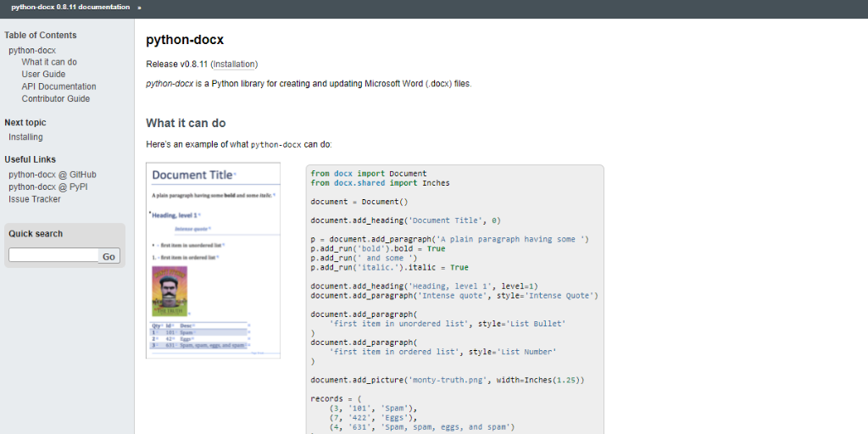The image size is (868, 434).
Task: Click the 'records = (' code line
Action: pyautogui.click(x=336, y=399)
